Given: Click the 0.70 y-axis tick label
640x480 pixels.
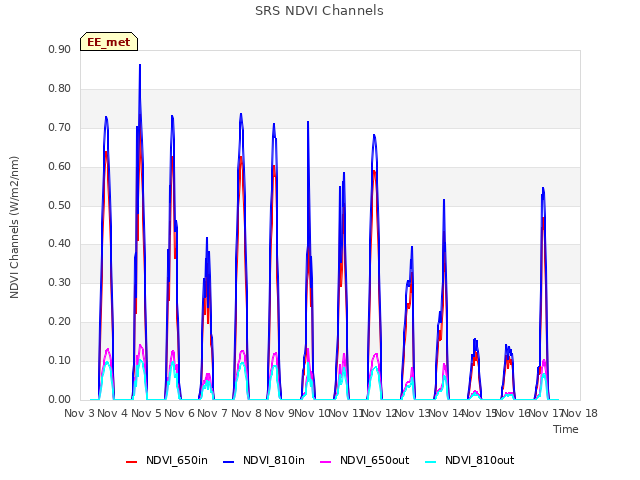Looking at the screenshot, I should (x=60, y=127).
